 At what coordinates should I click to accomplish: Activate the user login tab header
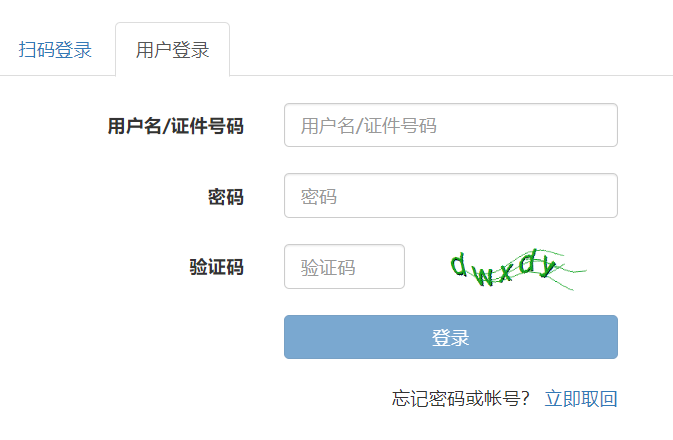(173, 50)
